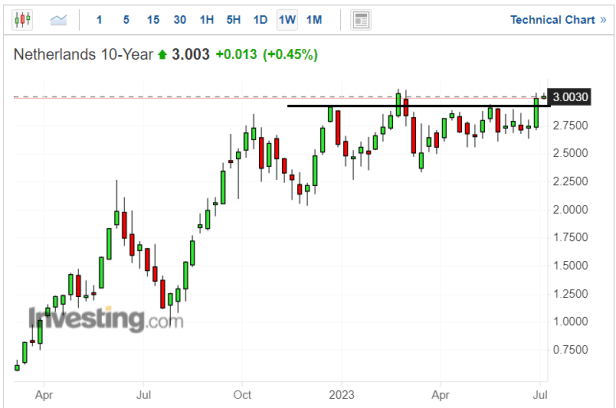Image resolution: width=616 pixels, height=408 pixels.
Task: Select the 5 minute interval
Action: click(126, 20)
